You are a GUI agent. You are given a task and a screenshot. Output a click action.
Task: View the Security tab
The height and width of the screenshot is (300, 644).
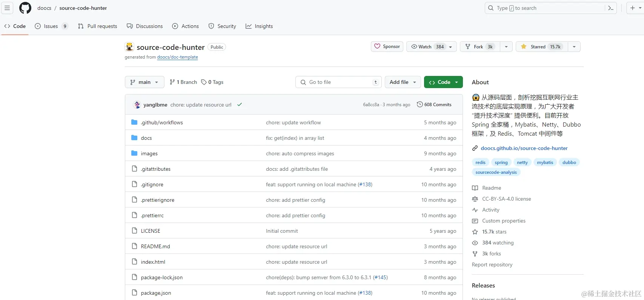coord(222,26)
